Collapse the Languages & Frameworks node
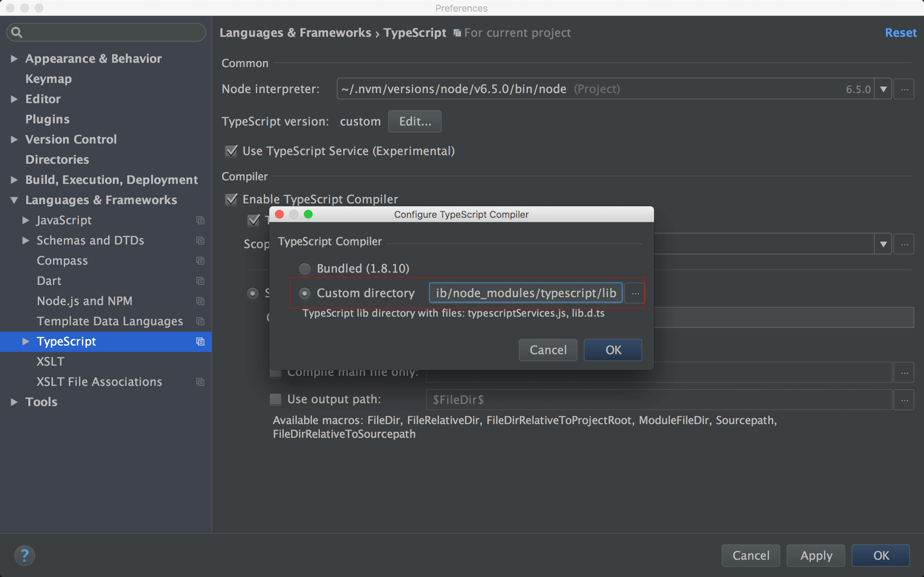 (x=13, y=200)
